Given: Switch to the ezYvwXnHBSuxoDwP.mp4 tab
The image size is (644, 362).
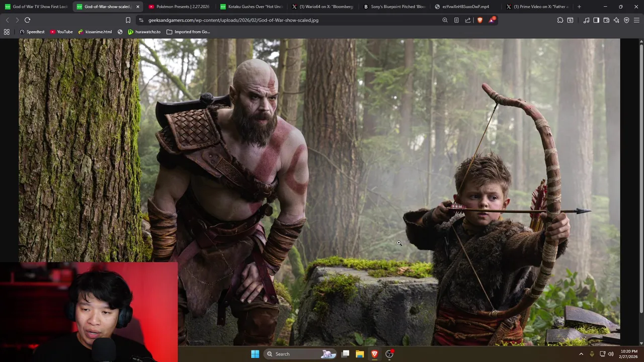Looking at the screenshot, I should point(465,7).
